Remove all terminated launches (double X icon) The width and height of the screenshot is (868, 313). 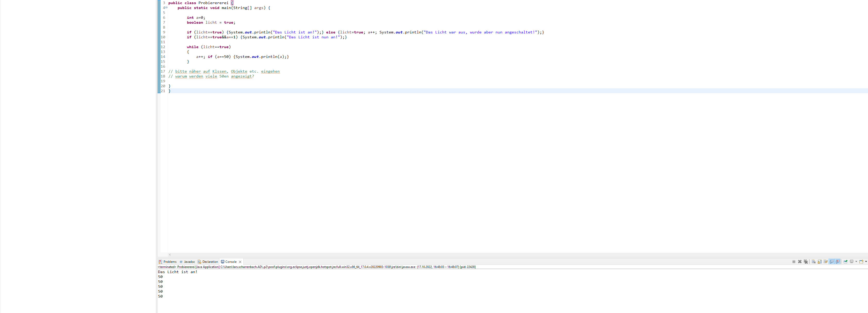(x=806, y=262)
